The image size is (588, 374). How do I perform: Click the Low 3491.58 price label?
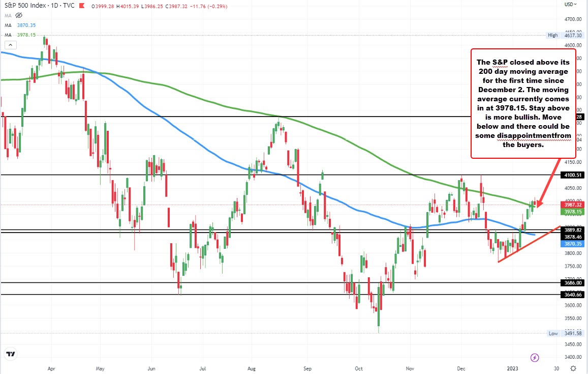point(565,333)
